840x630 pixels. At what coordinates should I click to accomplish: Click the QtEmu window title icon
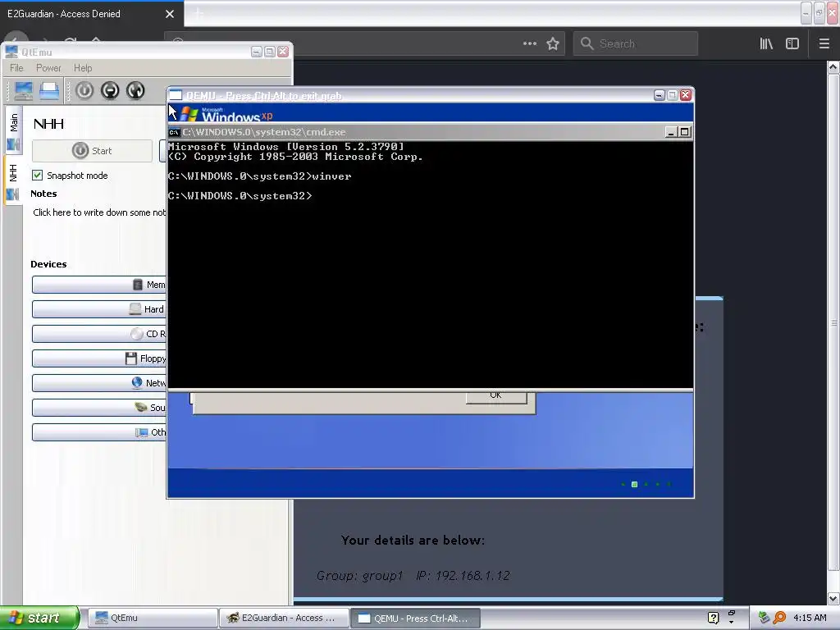click(11, 52)
